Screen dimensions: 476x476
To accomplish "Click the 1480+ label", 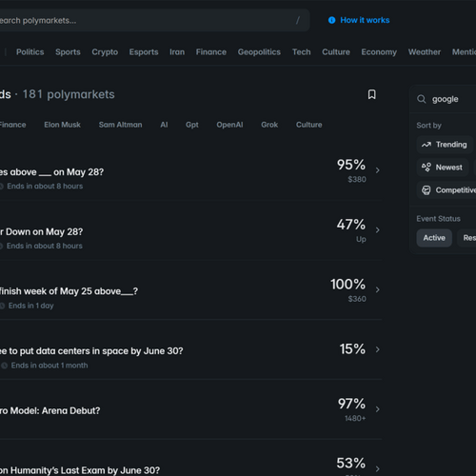I will point(355,418).
